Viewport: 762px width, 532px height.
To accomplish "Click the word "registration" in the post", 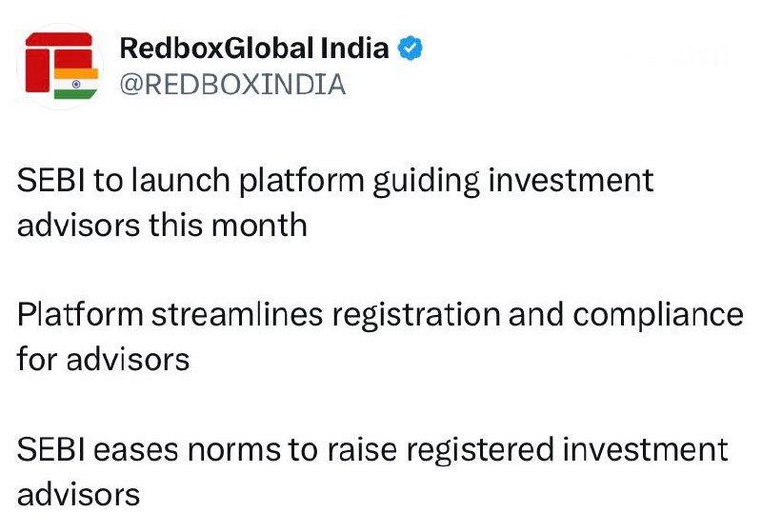I will click(427, 315).
